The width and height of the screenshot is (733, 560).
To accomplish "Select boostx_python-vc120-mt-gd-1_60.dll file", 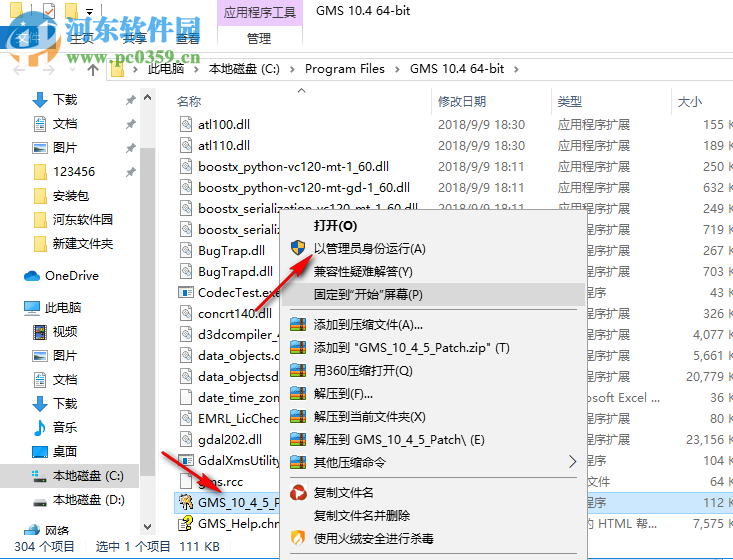I will click(304, 187).
